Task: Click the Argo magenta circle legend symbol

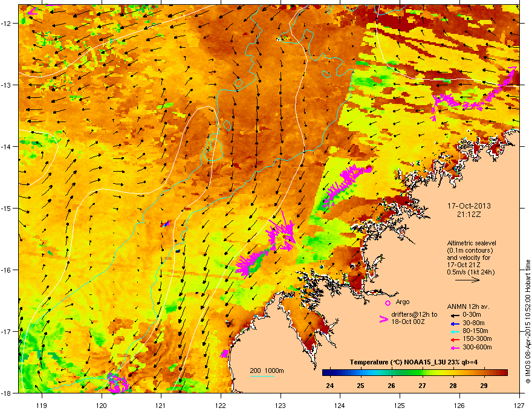Action: click(x=388, y=302)
